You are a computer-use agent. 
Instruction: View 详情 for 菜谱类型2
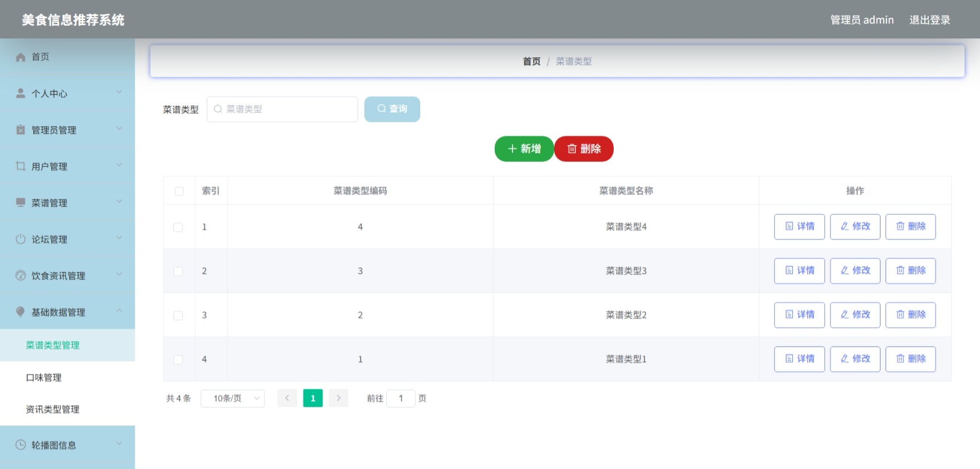(799, 315)
